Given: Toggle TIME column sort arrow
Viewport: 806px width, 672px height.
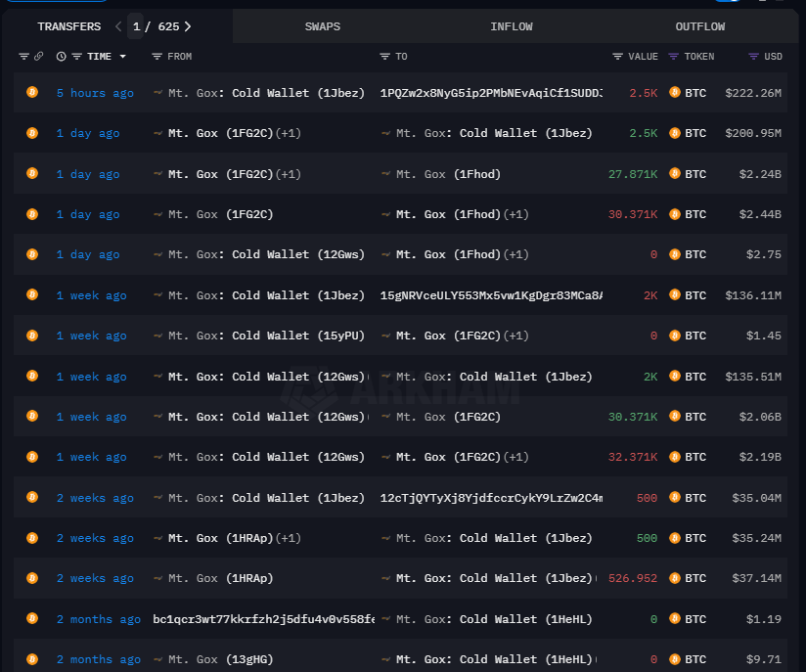Looking at the screenshot, I should point(123,57).
